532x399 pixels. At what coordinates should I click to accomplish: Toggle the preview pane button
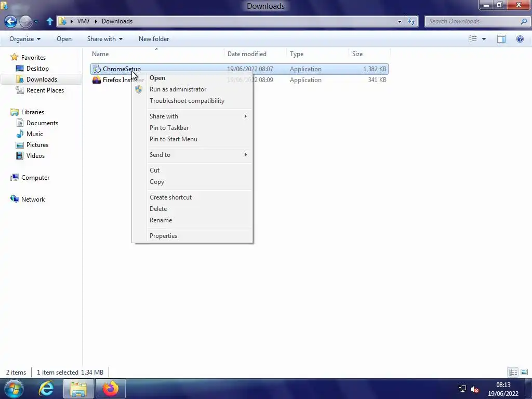click(501, 39)
